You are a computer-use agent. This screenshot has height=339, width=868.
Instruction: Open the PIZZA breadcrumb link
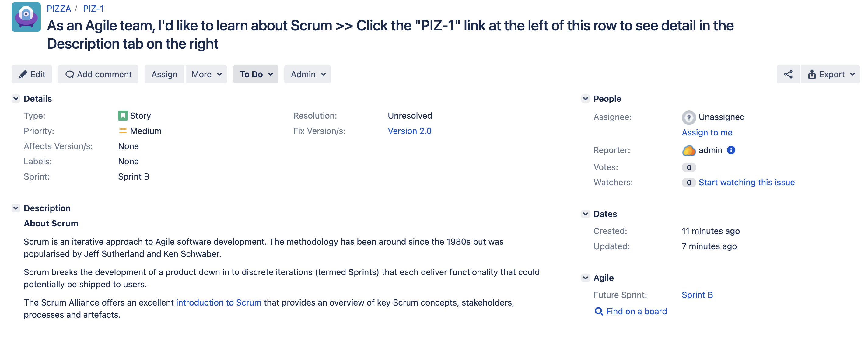click(x=59, y=9)
